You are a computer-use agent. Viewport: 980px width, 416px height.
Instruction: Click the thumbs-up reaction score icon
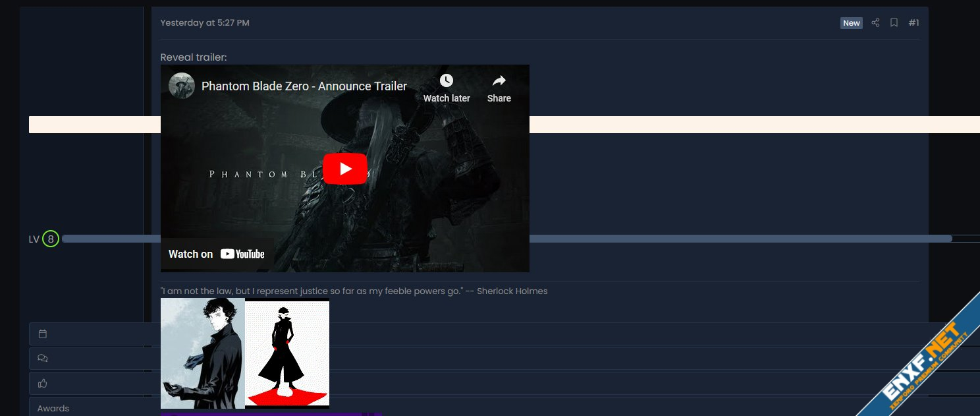coord(43,383)
